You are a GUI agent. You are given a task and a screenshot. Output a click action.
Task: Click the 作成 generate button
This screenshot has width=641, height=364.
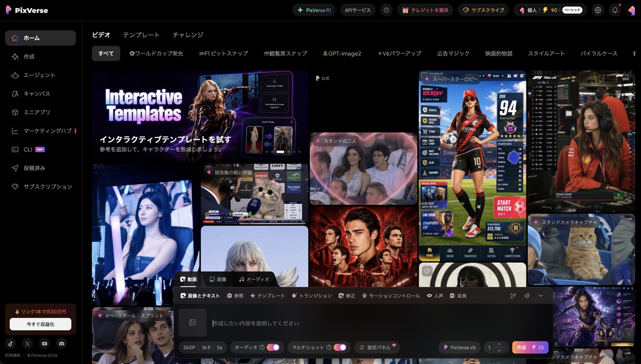pos(530,347)
